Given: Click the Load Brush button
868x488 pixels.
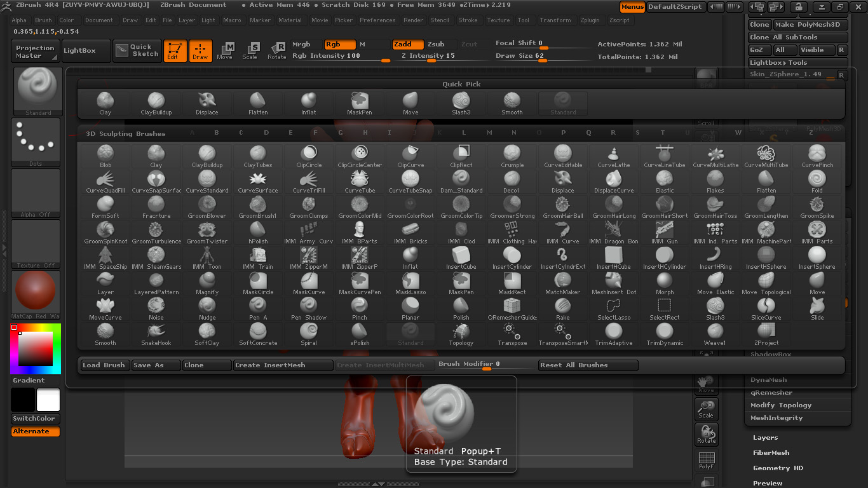Looking at the screenshot, I should [x=105, y=365].
